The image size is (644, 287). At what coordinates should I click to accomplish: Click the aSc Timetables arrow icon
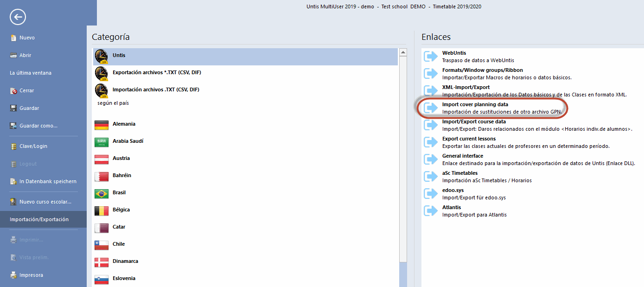431,177
